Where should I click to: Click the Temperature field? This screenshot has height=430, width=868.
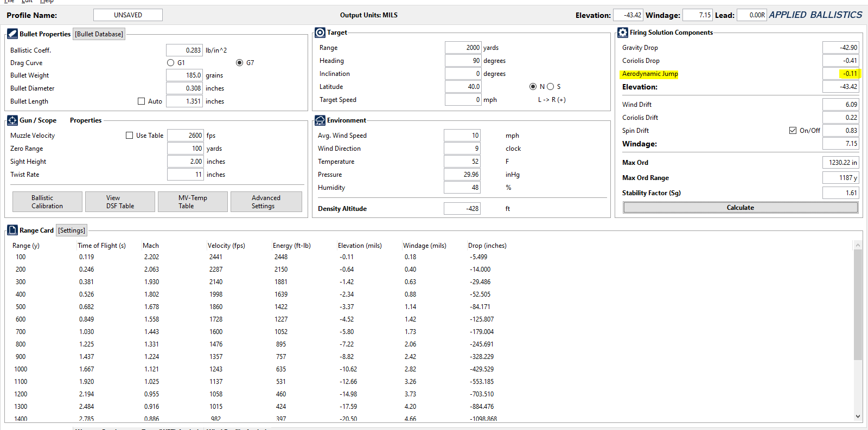462,162
